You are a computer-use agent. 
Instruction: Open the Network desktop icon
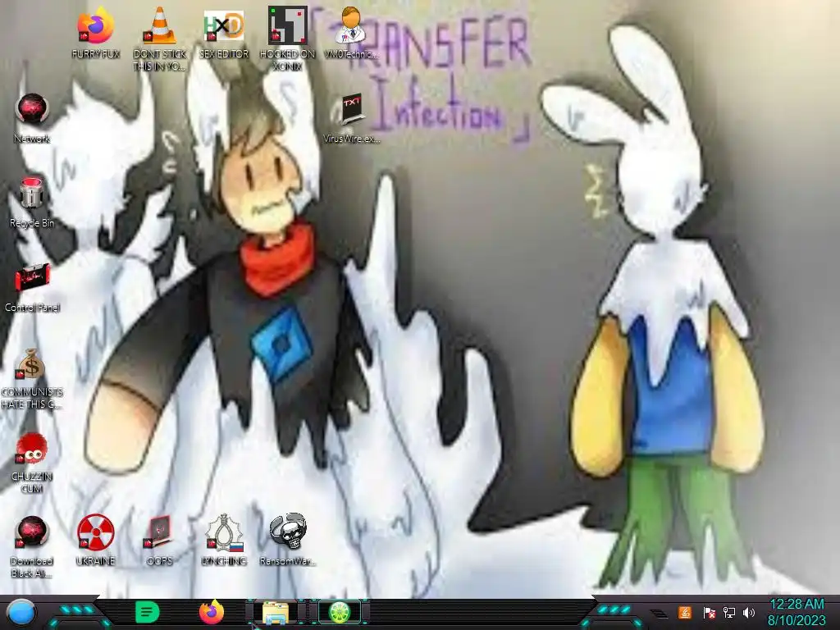point(32,117)
